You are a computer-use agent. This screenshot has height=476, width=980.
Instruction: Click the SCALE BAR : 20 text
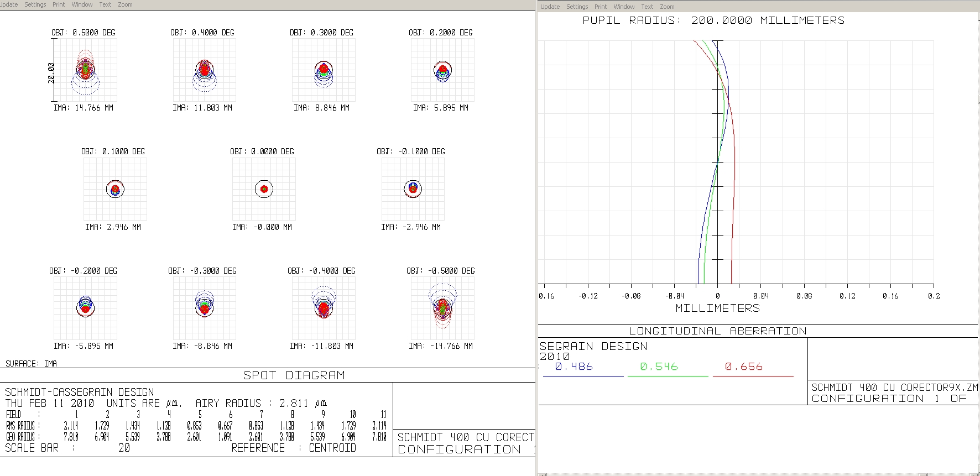67,448
